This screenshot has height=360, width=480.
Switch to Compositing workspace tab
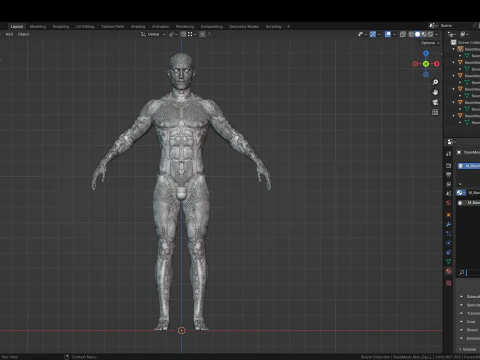[212, 26]
